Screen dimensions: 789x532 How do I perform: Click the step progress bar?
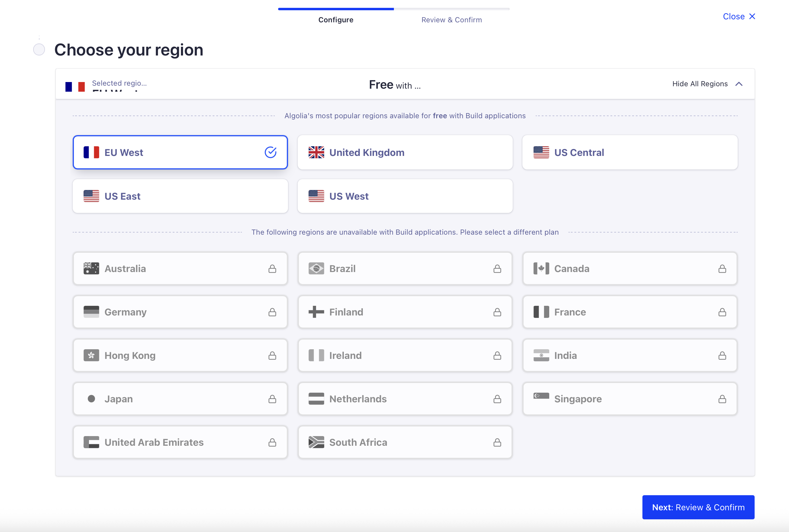(x=394, y=9)
